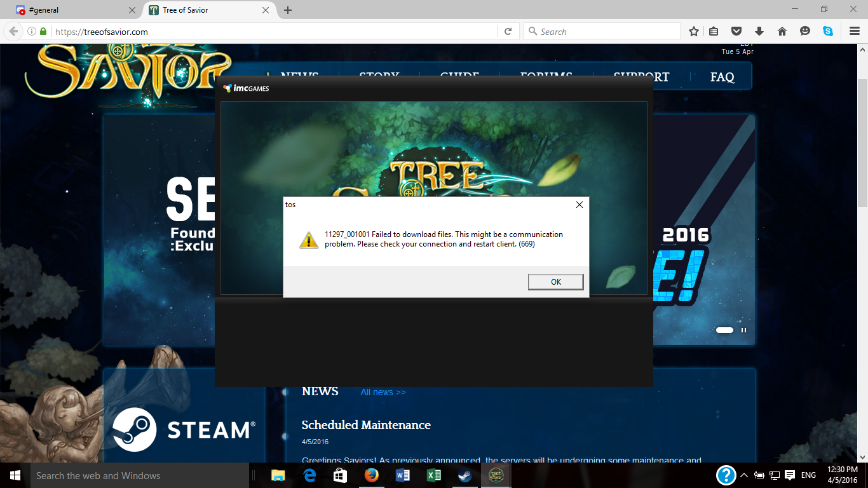Open a new tab with plus button
The image size is (868, 488).
pos(288,10)
